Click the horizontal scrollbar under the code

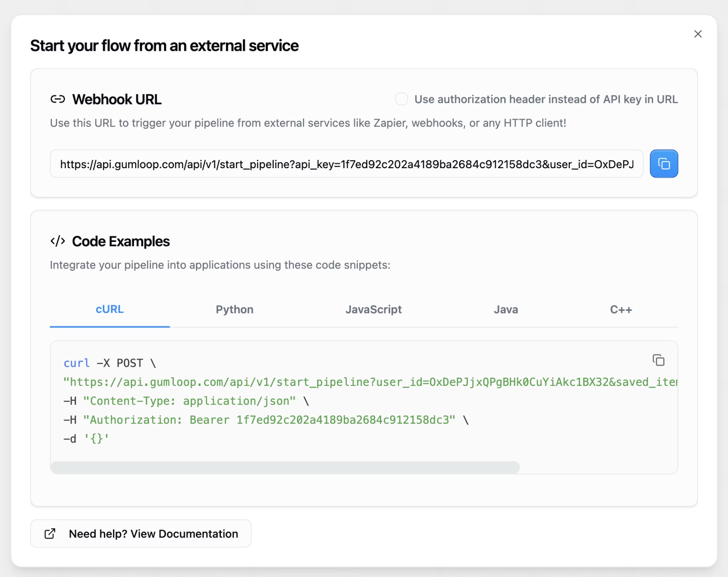tap(285, 468)
